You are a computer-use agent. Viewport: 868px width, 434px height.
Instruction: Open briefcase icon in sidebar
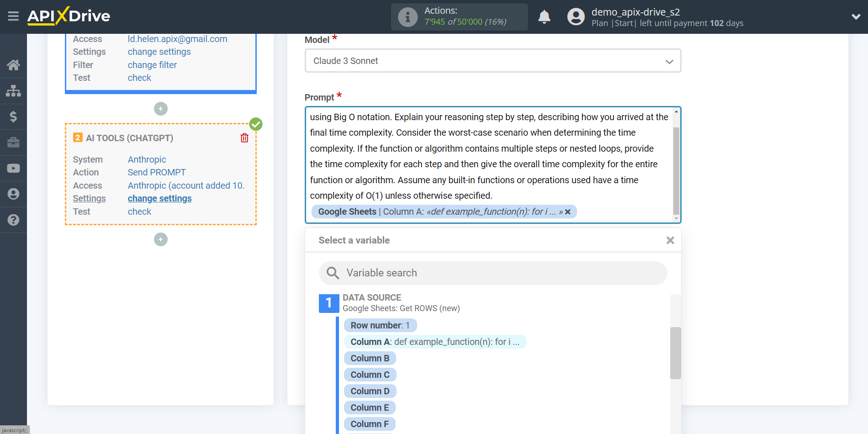(13, 143)
